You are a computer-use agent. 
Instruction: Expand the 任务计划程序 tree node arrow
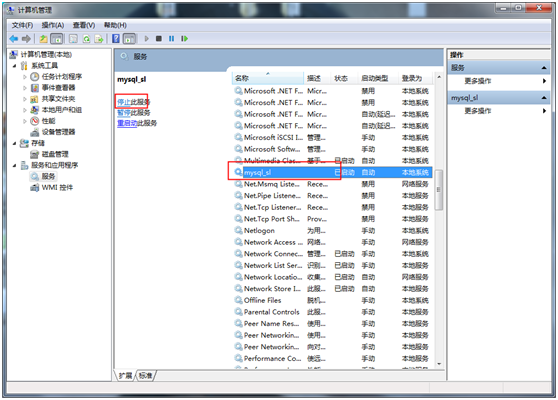tap(25, 77)
